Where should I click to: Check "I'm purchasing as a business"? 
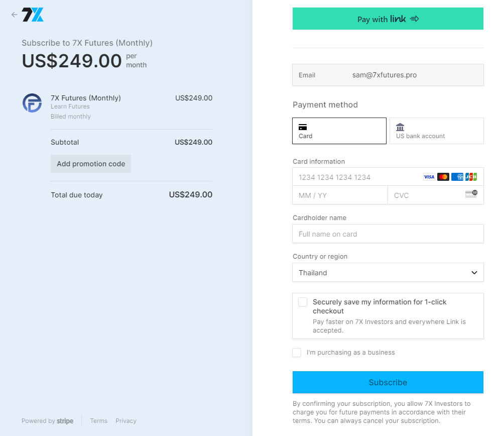pyautogui.click(x=297, y=353)
